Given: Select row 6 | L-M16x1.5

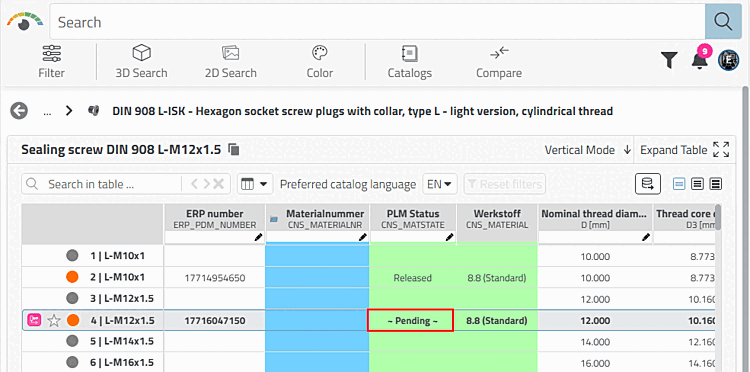Looking at the screenshot, I should [x=122, y=362].
